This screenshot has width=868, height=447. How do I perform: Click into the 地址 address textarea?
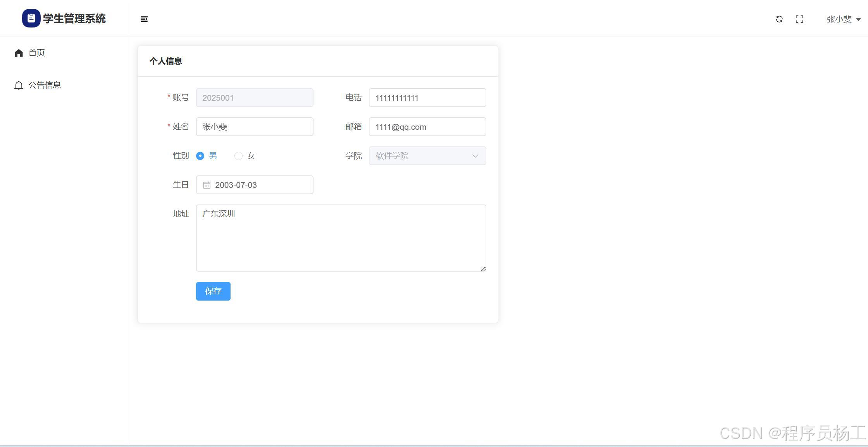click(341, 238)
